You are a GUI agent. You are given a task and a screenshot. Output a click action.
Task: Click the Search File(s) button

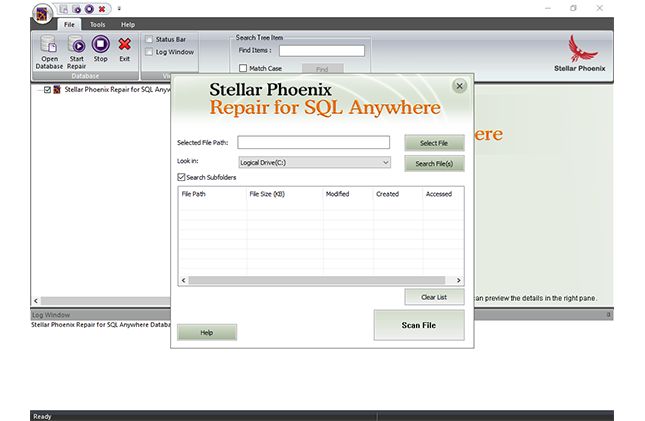[434, 163]
